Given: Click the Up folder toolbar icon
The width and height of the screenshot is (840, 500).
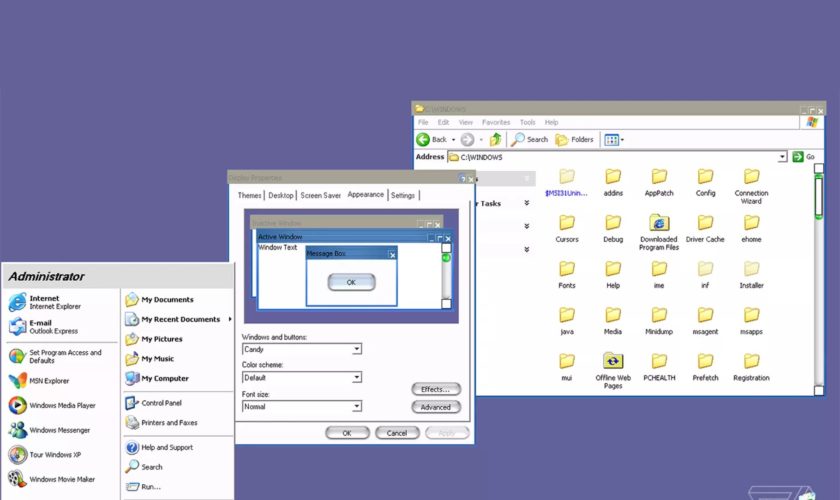Looking at the screenshot, I should pyautogui.click(x=495, y=140).
